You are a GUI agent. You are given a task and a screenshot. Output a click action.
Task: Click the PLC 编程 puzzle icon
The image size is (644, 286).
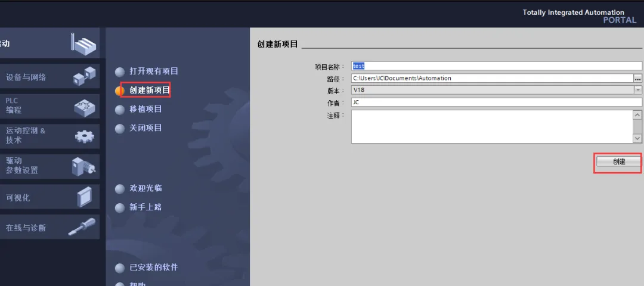84,107
